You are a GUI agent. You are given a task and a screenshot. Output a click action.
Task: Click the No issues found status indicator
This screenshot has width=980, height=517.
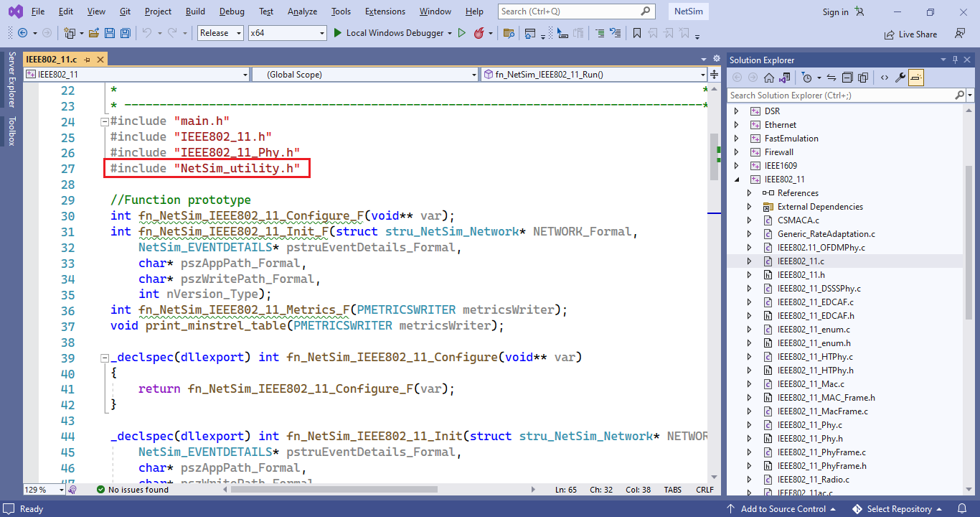[133, 490]
